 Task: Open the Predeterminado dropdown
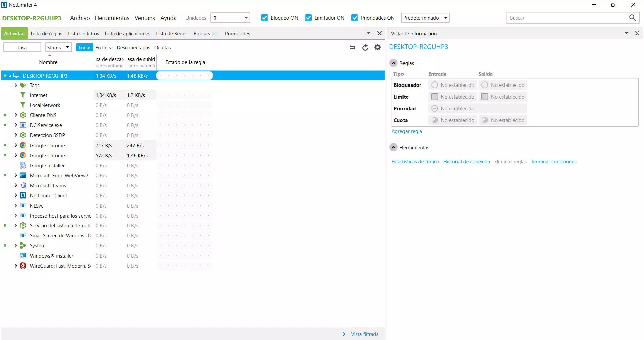click(425, 18)
